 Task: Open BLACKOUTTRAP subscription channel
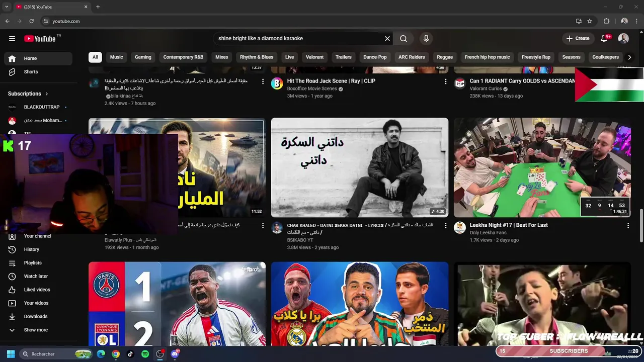click(x=38, y=107)
